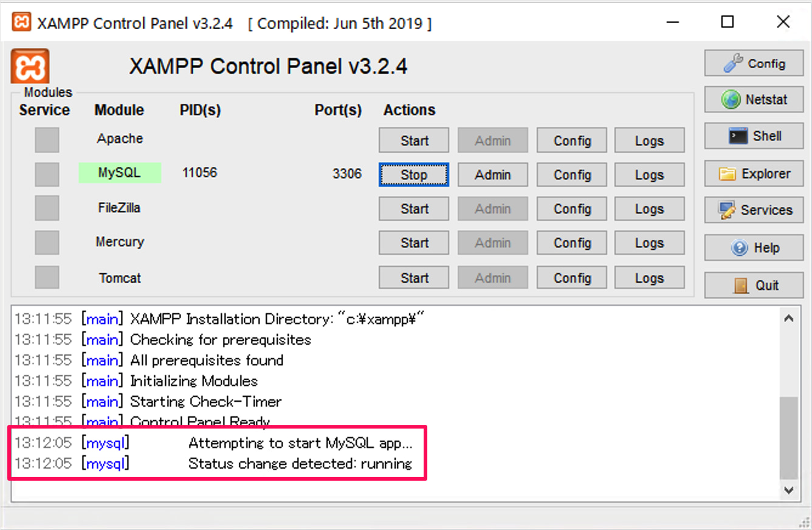Click the log scrollbar up arrow
Viewport: 812px width, 530px height.
pyautogui.click(x=788, y=317)
